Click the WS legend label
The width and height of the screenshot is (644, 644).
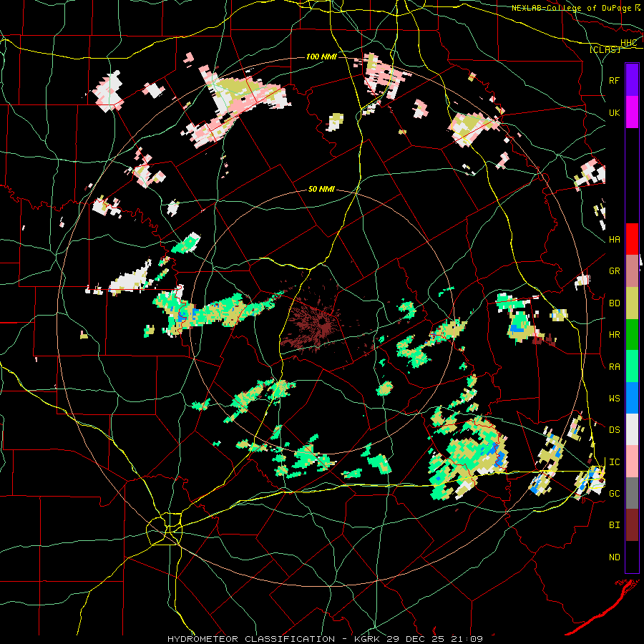click(x=614, y=399)
